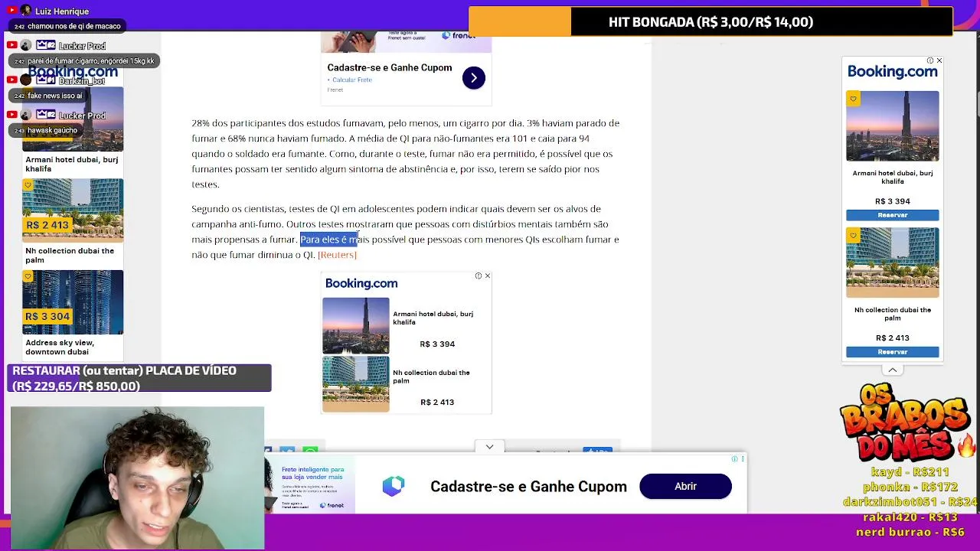Click the Frenet ad arrow button at top
This screenshot has width=980, height=551.
coord(473,78)
